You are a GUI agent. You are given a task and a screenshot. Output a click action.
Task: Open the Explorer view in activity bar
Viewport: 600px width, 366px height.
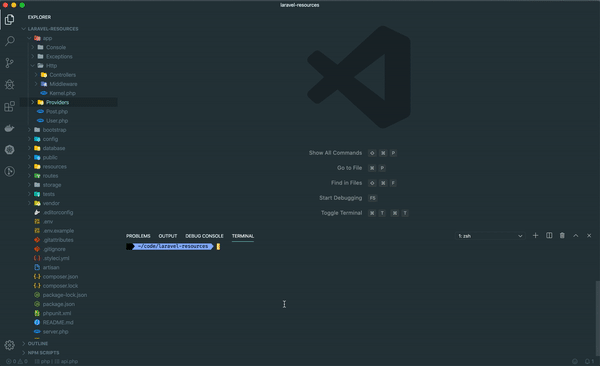10,19
